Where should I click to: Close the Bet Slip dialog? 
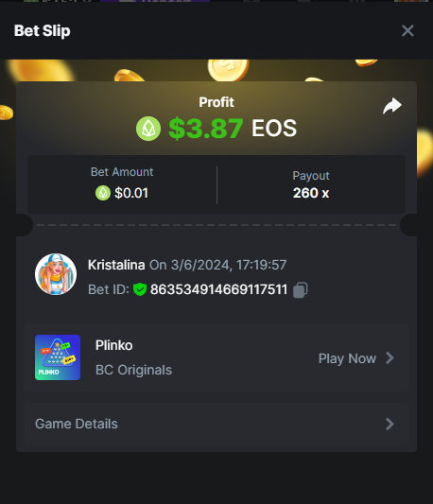(x=407, y=31)
